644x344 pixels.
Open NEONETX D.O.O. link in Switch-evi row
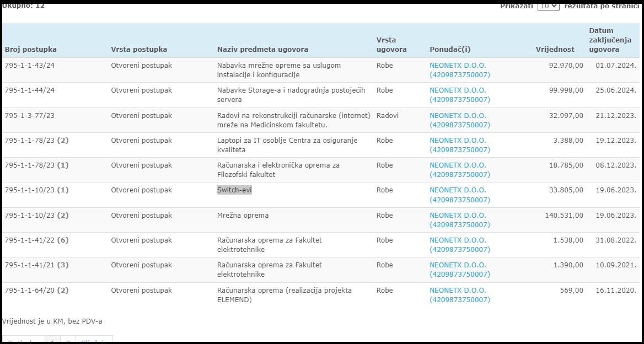coord(460,195)
